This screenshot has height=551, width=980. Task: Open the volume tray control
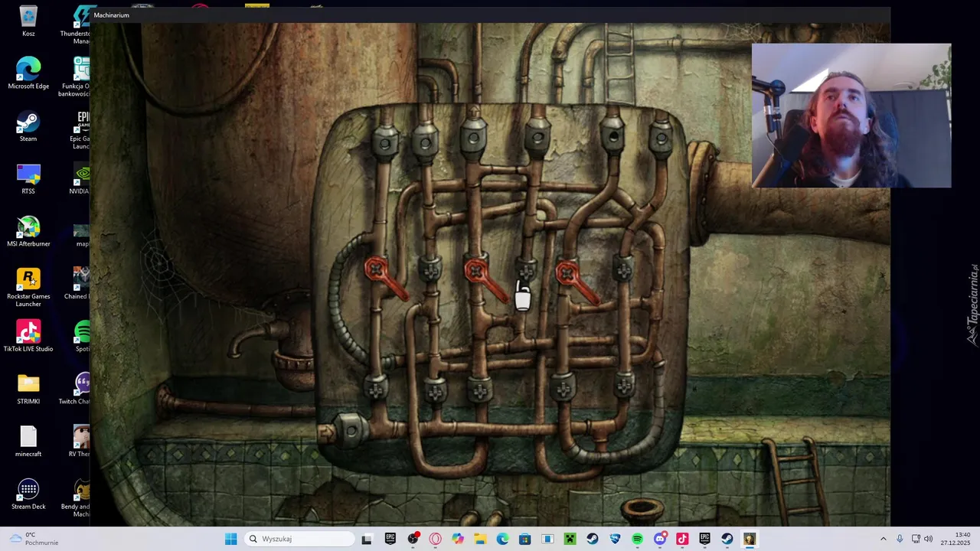pyautogui.click(x=929, y=539)
